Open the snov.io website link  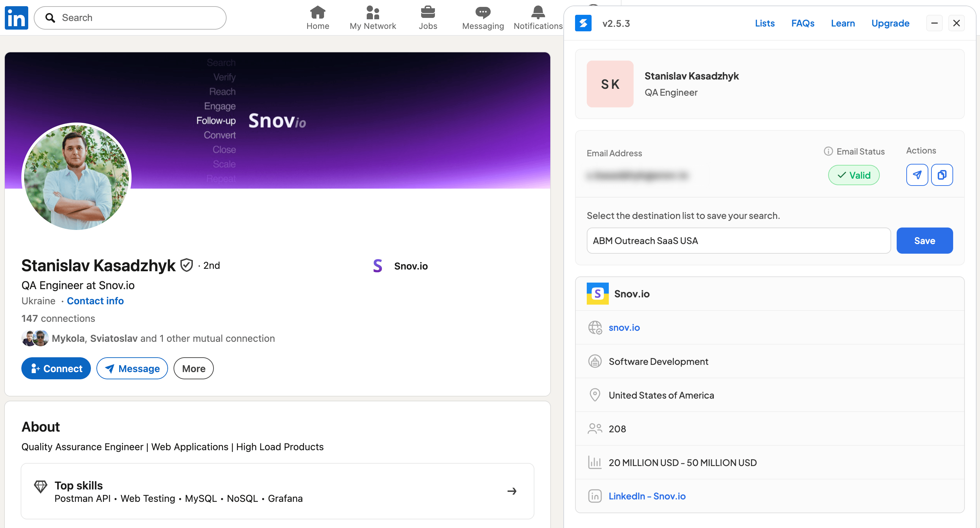point(624,327)
